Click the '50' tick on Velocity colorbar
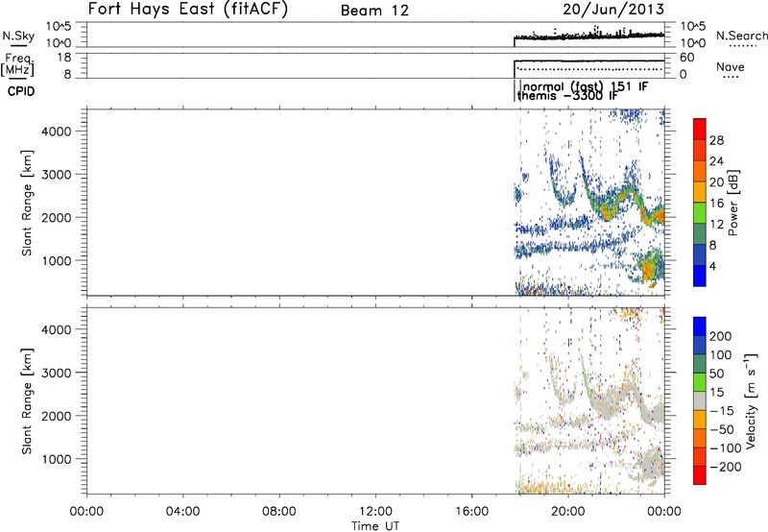This screenshot has height=532, width=768. [716, 374]
